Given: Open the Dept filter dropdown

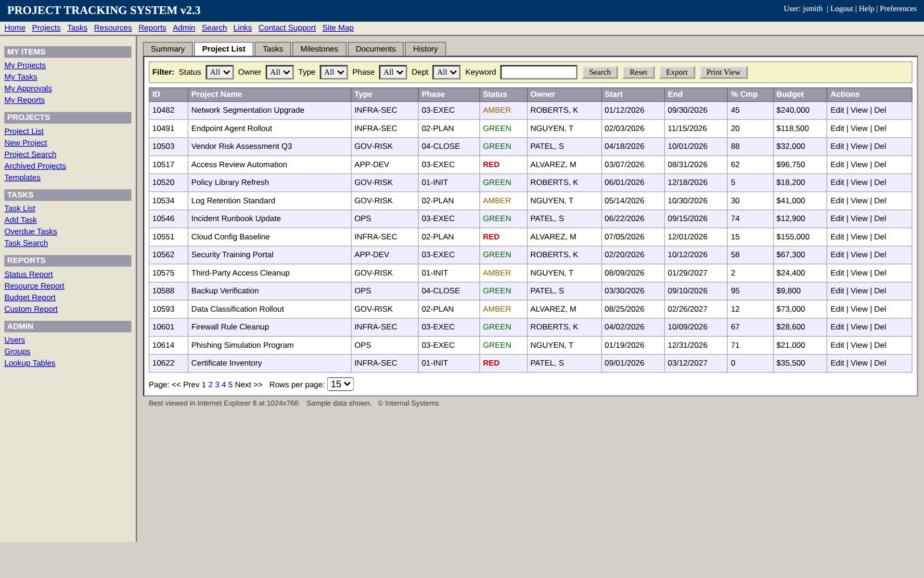Looking at the screenshot, I should point(446,72).
